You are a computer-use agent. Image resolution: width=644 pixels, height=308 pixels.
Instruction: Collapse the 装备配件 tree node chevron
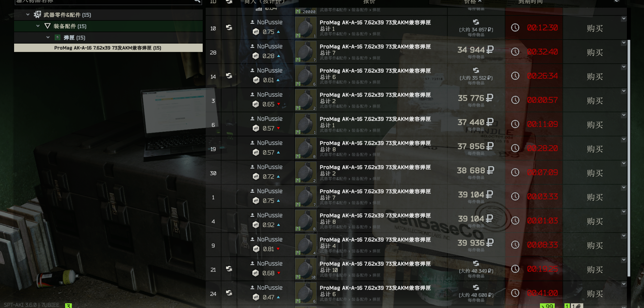pyautogui.click(x=38, y=26)
